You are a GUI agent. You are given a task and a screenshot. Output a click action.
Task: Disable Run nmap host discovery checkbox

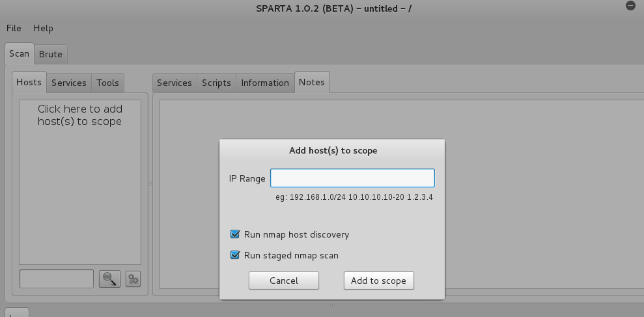[x=235, y=234]
